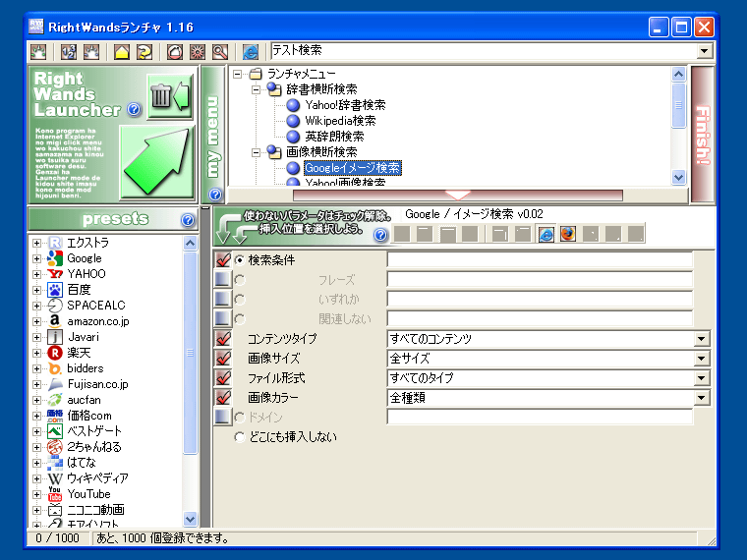Open help icon on presets header
The height and width of the screenshot is (560, 747).
pos(188,220)
